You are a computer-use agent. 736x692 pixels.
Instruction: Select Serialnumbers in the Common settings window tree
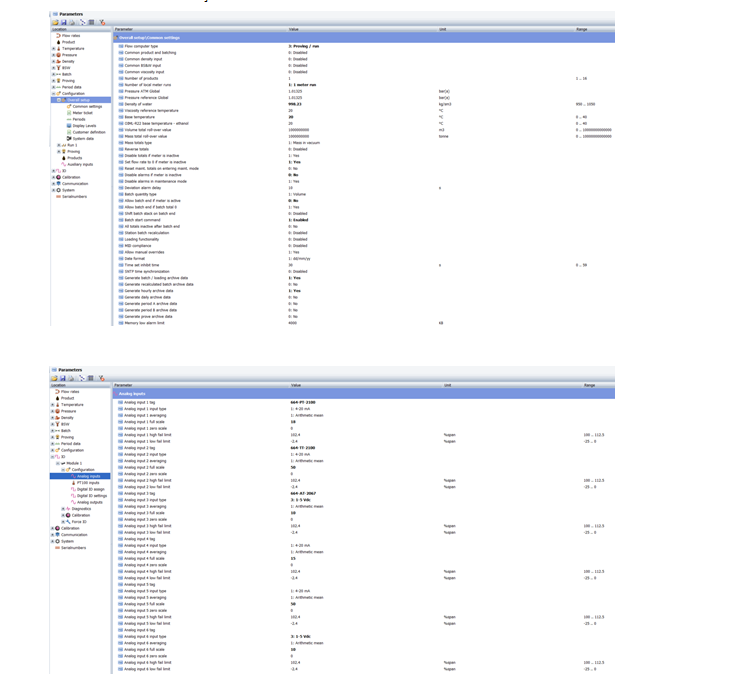pos(75,197)
